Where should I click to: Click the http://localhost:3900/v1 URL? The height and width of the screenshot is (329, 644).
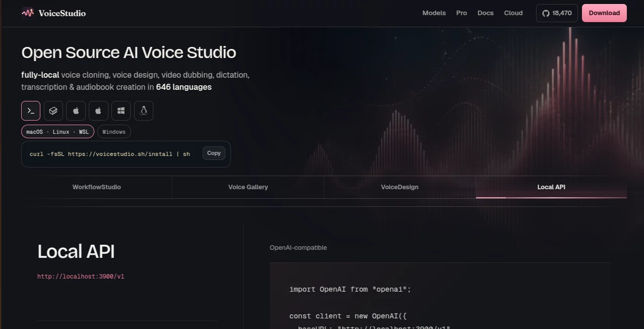tap(81, 277)
